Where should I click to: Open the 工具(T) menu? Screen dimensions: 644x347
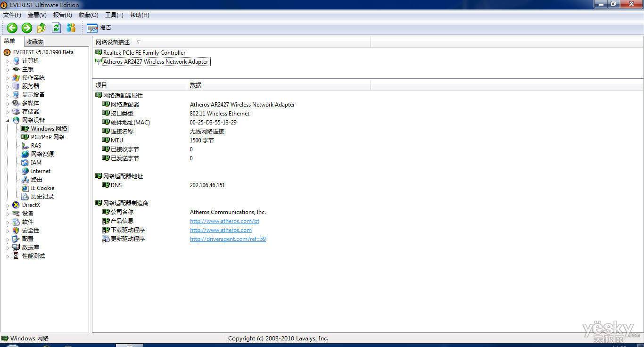tap(114, 15)
